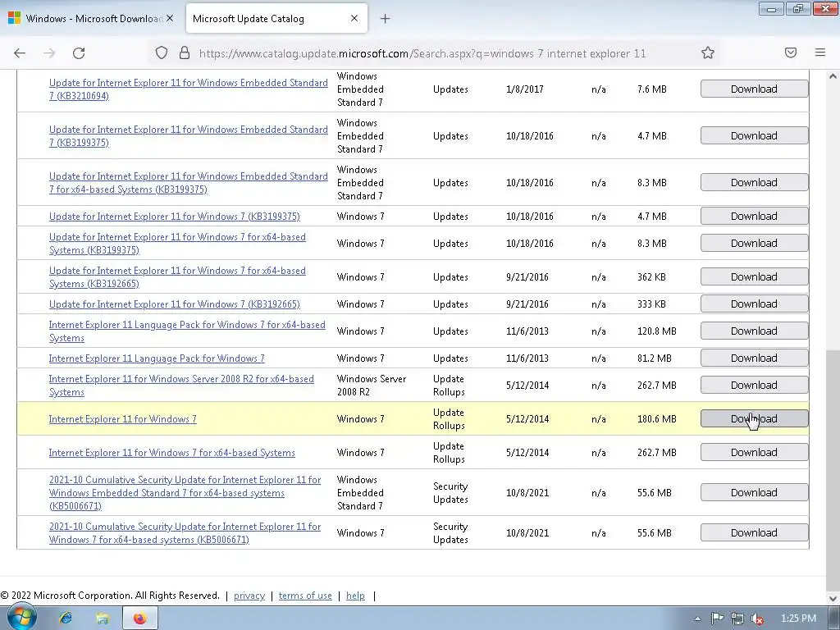The height and width of the screenshot is (630, 840).
Task: Open a new browser tab
Action: click(385, 19)
